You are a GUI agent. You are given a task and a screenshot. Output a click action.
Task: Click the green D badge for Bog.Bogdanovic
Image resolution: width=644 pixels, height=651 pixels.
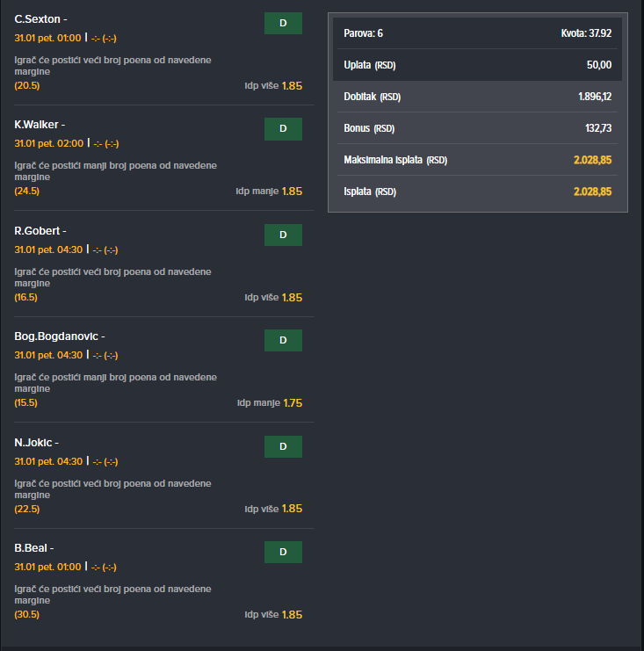pyautogui.click(x=283, y=340)
